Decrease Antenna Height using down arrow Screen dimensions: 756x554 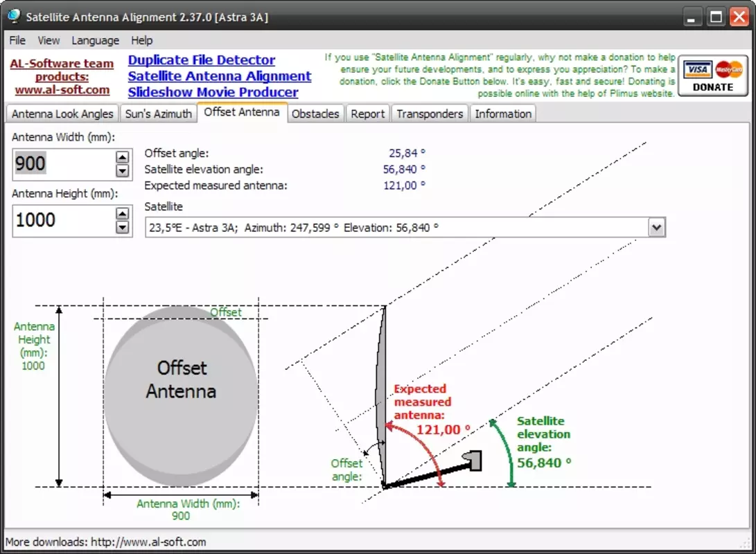[x=123, y=227]
